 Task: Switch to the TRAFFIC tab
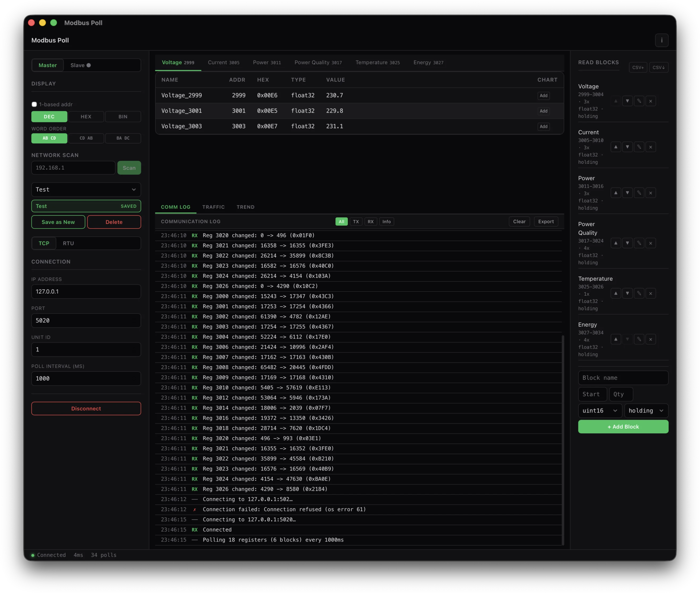coord(213,207)
